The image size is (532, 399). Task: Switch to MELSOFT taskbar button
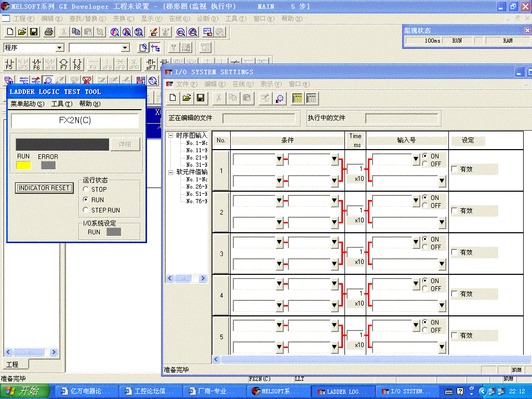[278, 391]
